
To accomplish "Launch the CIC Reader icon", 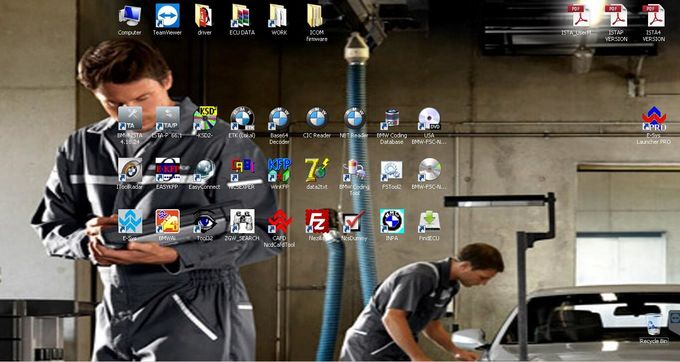I will pos(317,118).
